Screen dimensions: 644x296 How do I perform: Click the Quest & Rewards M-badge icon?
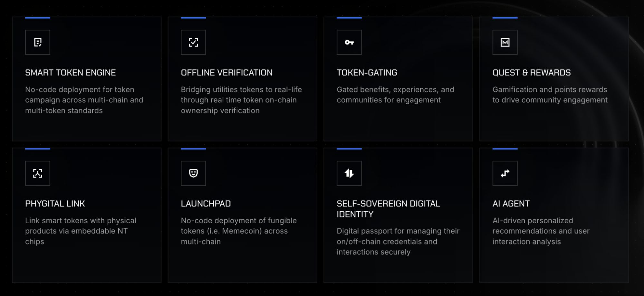click(505, 42)
